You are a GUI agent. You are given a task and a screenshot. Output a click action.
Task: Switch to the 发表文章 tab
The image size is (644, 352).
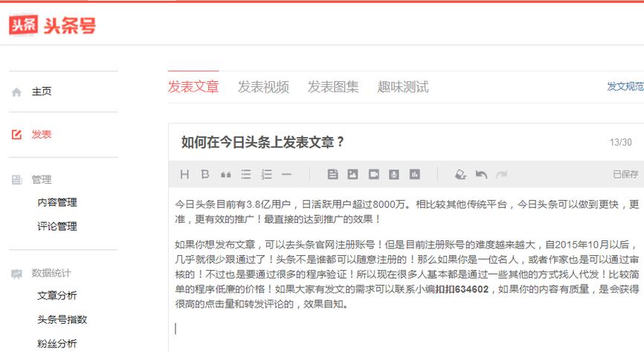tap(193, 87)
